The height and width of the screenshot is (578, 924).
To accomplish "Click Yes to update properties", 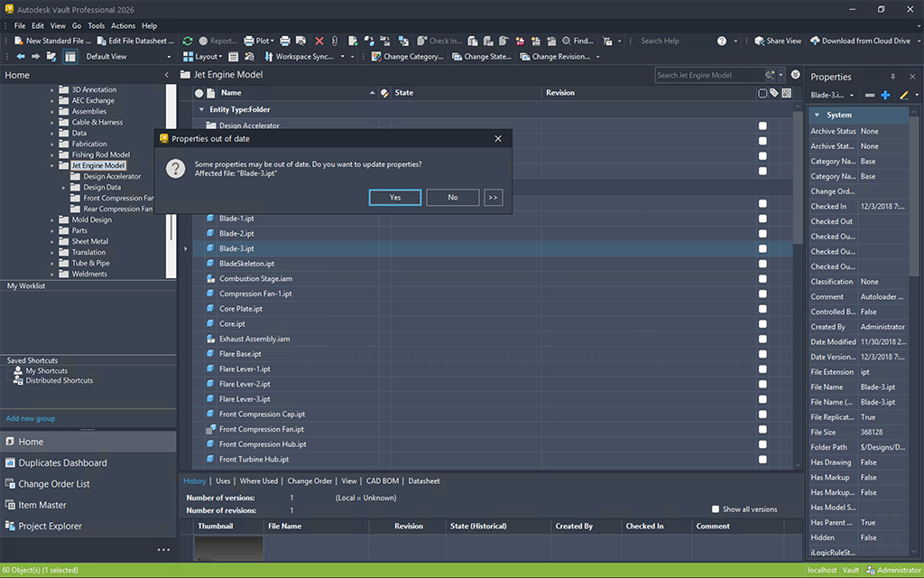I will click(395, 197).
